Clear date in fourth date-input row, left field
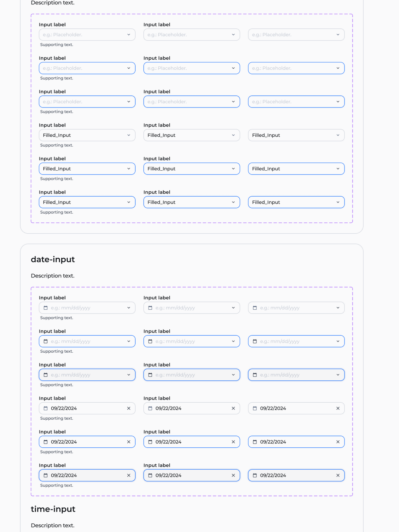This screenshot has width=399, height=532. (x=129, y=409)
